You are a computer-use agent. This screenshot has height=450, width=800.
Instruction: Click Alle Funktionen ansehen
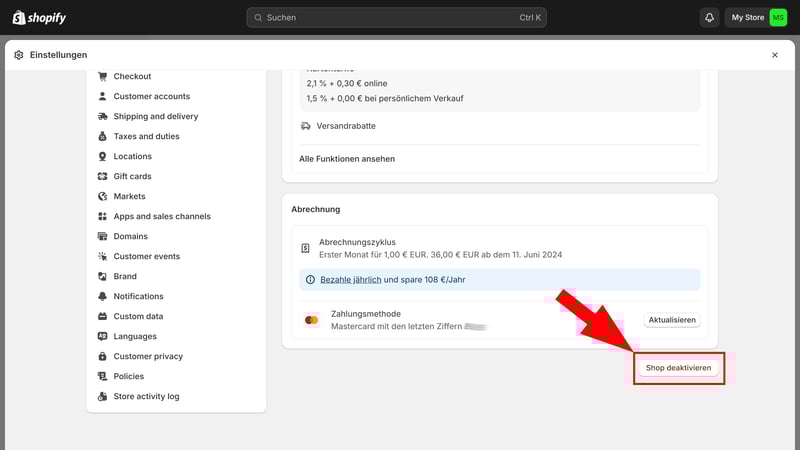347,159
